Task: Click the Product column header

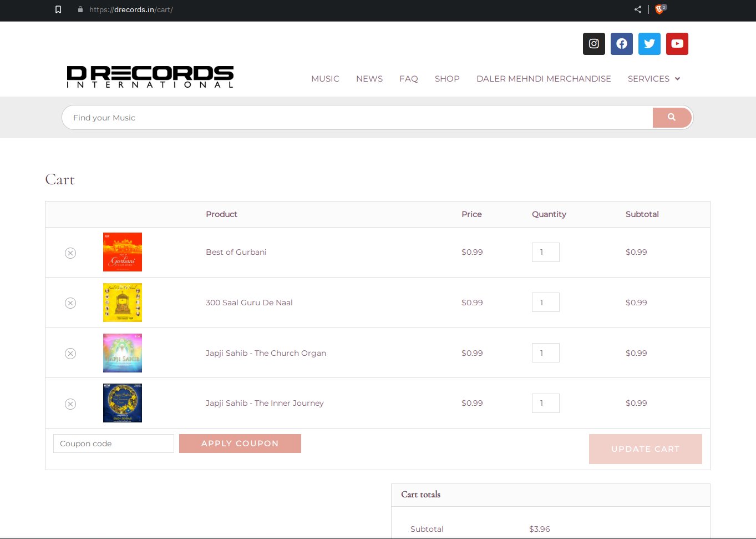Action: coord(221,214)
